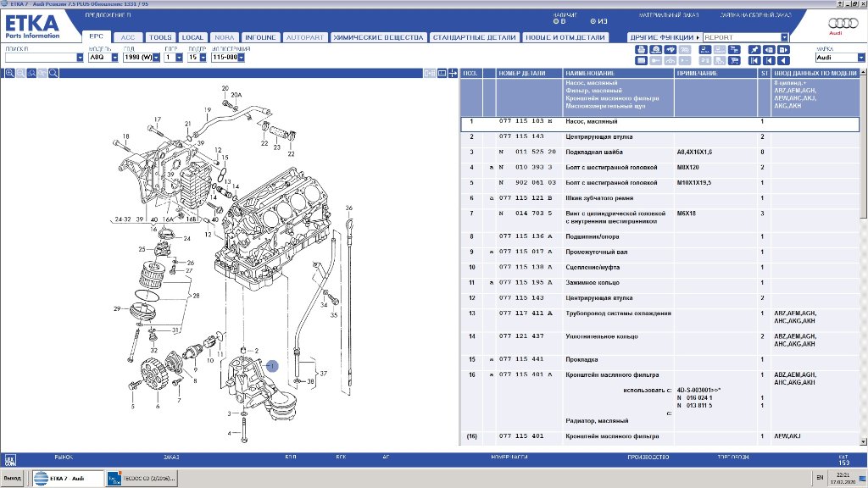Open the Химические вещества tab
The height and width of the screenshot is (488, 868).
[x=378, y=37]
